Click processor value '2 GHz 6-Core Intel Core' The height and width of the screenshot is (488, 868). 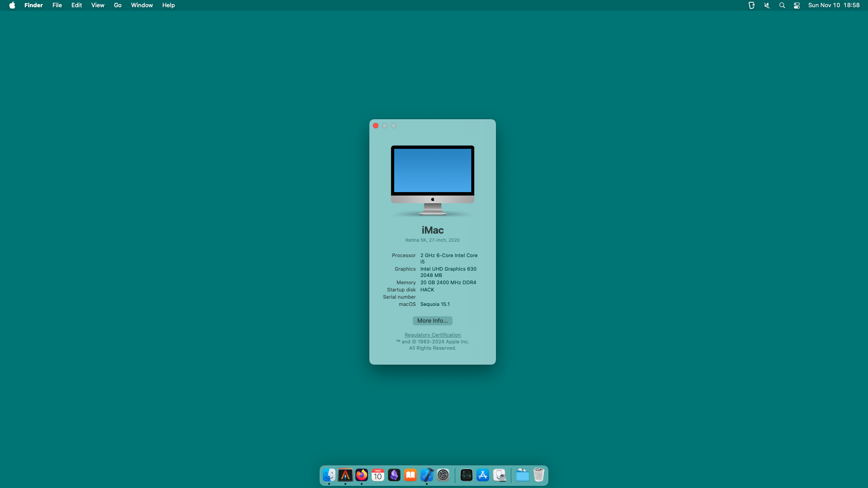(449, 255)
